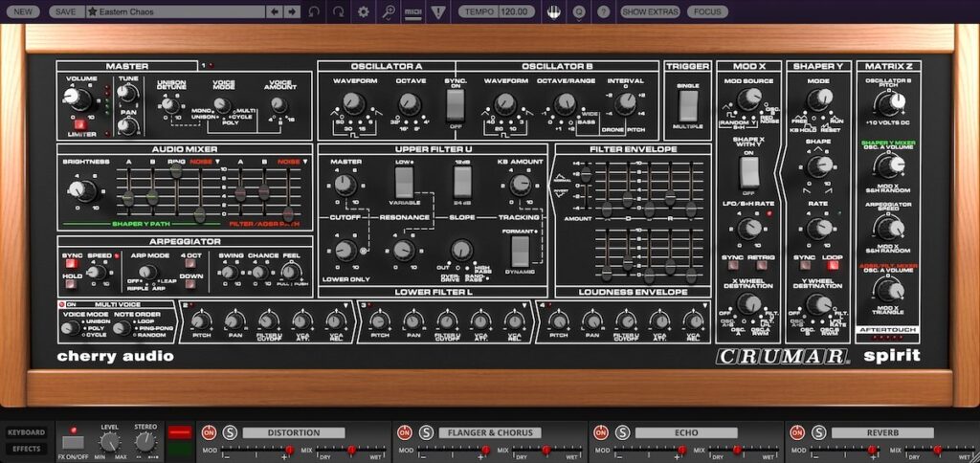This screenshot has height=463, width=980.
Task: Open settings with the gear icon
Action: [364, 11]
